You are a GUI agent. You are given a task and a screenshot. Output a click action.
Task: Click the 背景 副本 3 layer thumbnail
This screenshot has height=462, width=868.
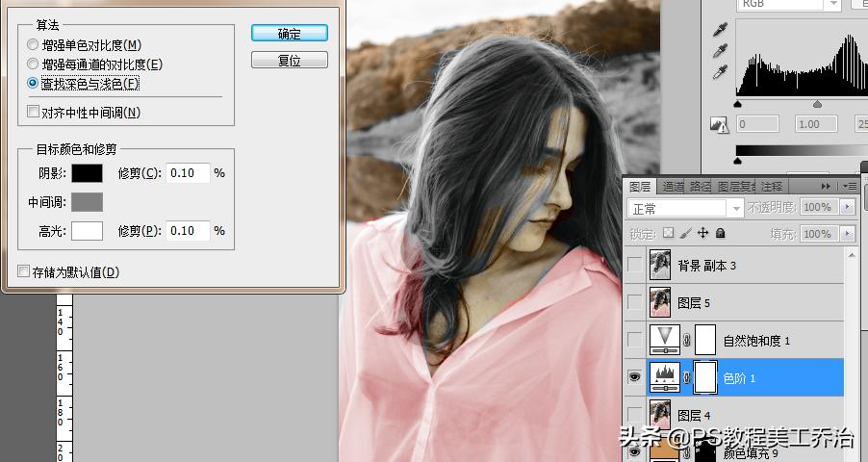click(x=660, y=265)
